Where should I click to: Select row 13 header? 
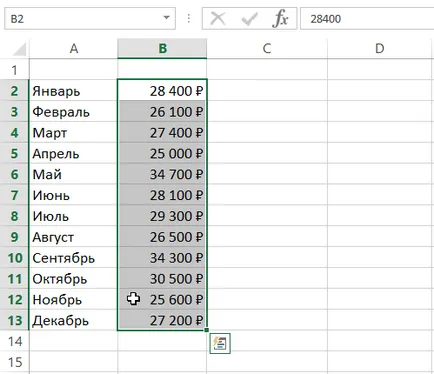(14, 320)
